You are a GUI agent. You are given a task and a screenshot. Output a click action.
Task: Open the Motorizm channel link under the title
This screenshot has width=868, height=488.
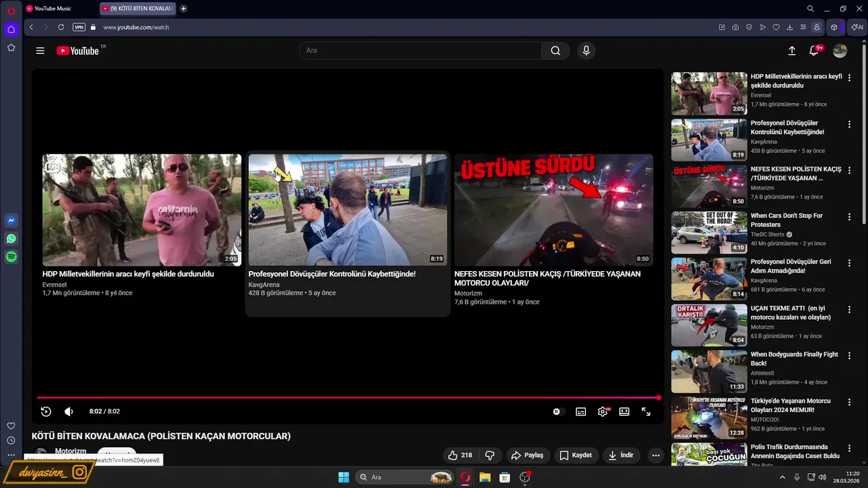coord(71,451)
